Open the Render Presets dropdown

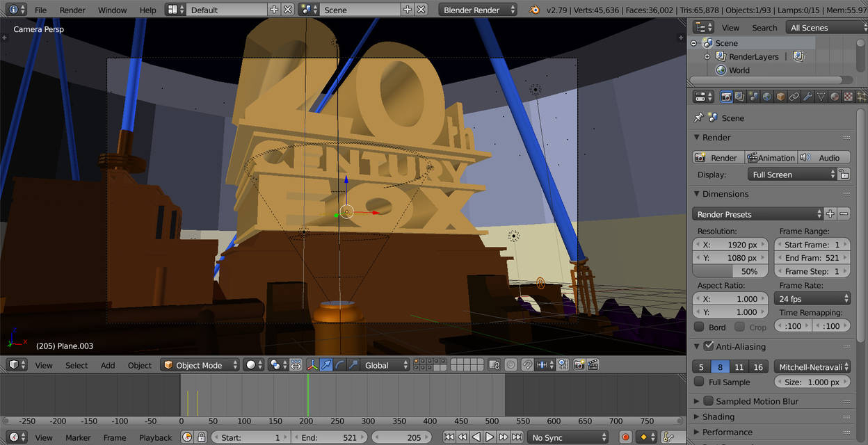click(757, 214)
